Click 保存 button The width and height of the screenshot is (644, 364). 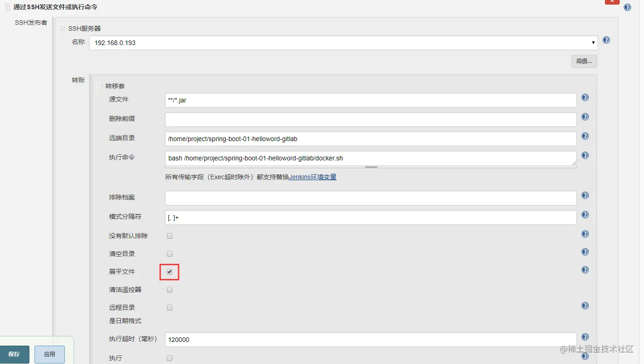[x=14, y=354]
